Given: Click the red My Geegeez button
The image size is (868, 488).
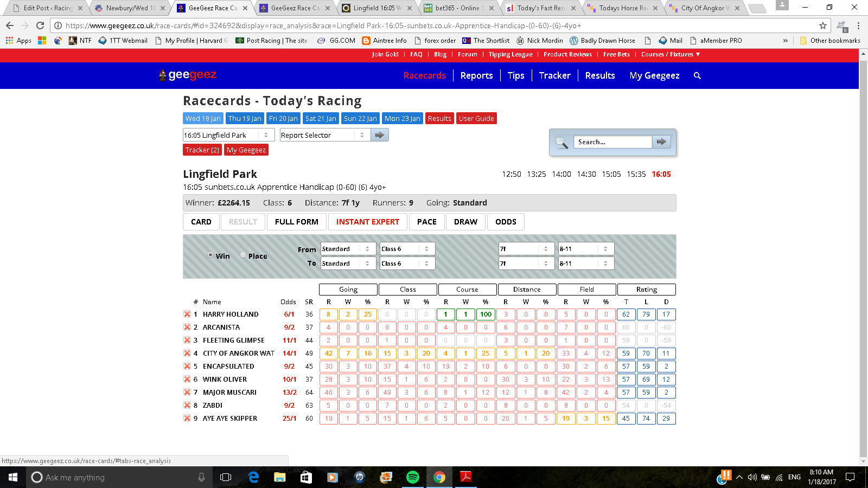Looking at the screenshot, I should pyautogui.click(x=246, y=150).
